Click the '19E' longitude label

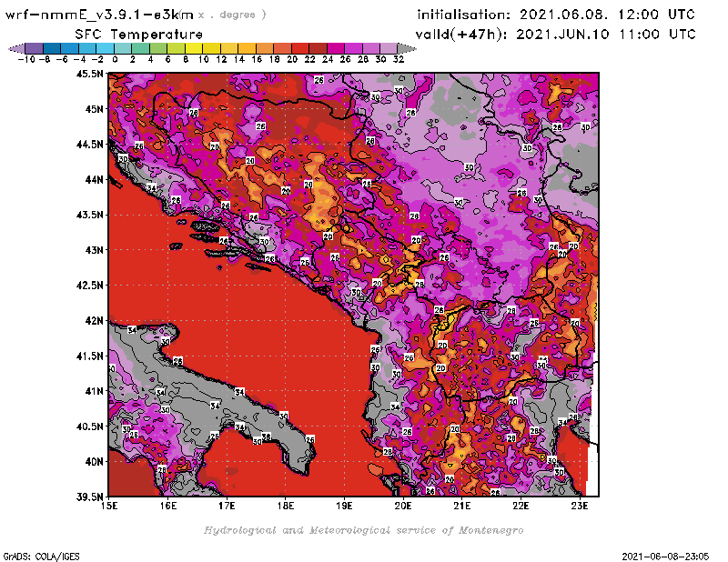tap(344, 506)
